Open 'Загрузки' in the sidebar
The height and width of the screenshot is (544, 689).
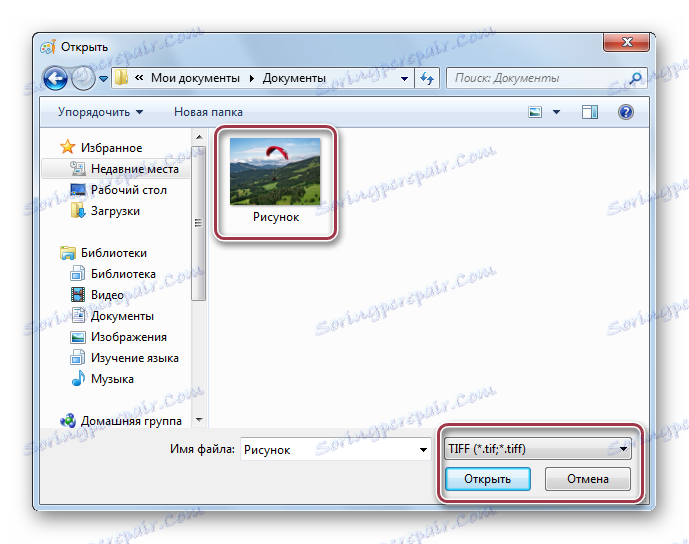115,211
